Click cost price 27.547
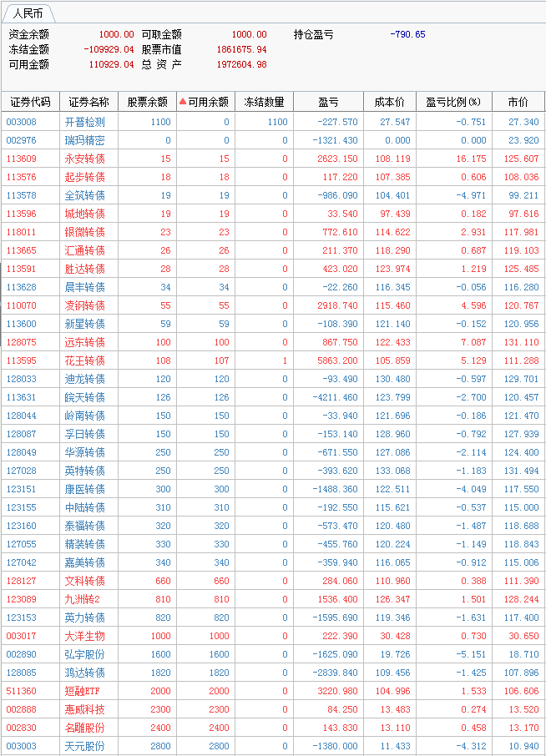This screenshot has height=756, width=546. [395, 122]
